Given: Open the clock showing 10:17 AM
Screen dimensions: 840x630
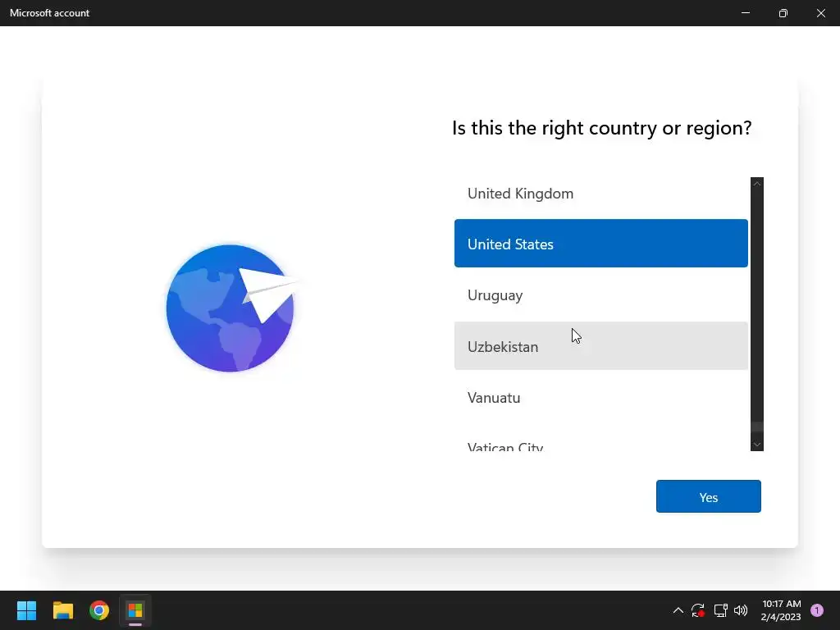Looking at the screenshot, I should (x=781, y=610).
